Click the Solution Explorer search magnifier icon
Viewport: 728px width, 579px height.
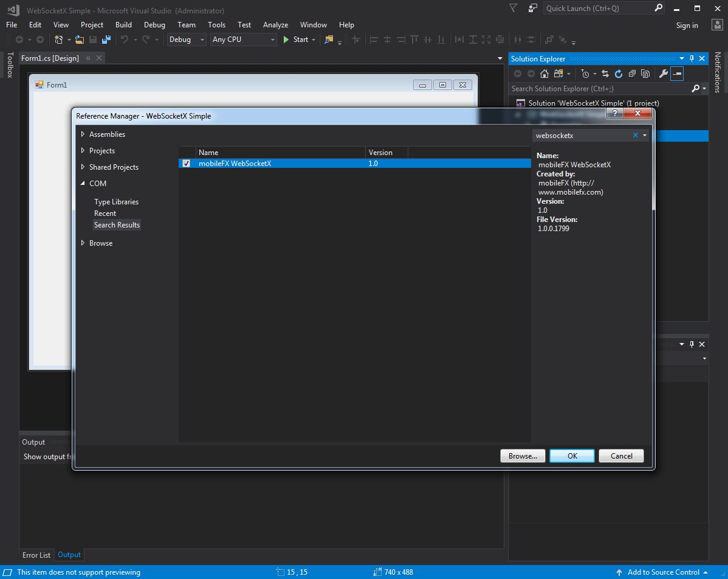pyautogui.click(x=696, y=88)
